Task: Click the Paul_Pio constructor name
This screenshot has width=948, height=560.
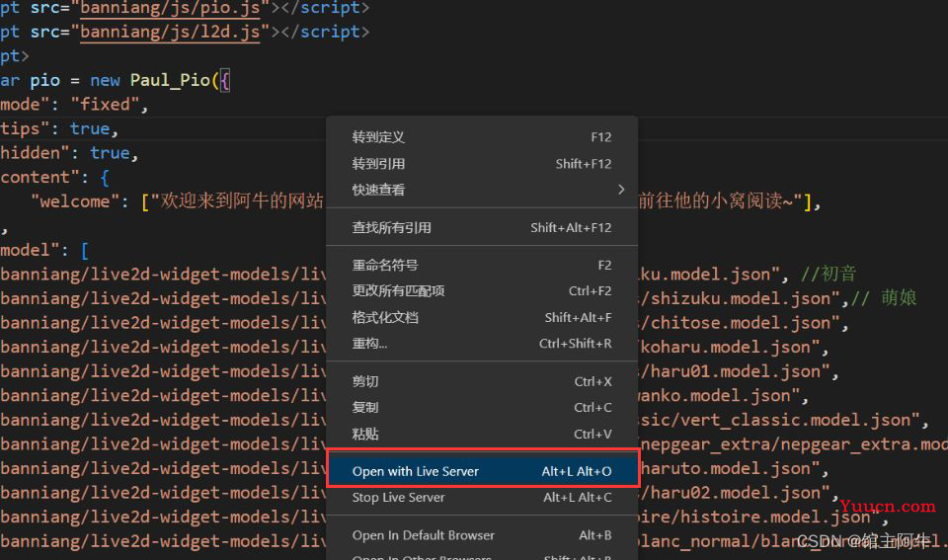Action: 170,80
